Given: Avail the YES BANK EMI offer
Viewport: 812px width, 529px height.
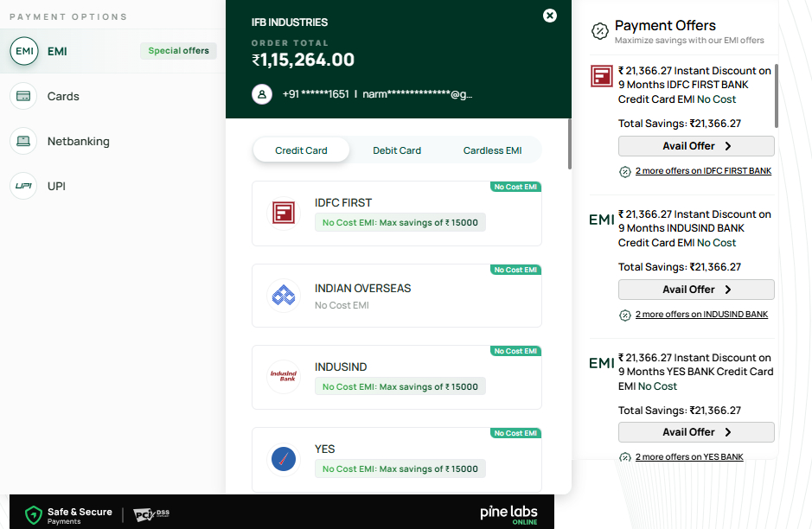Looking at the screenshot, I should 696,432.
